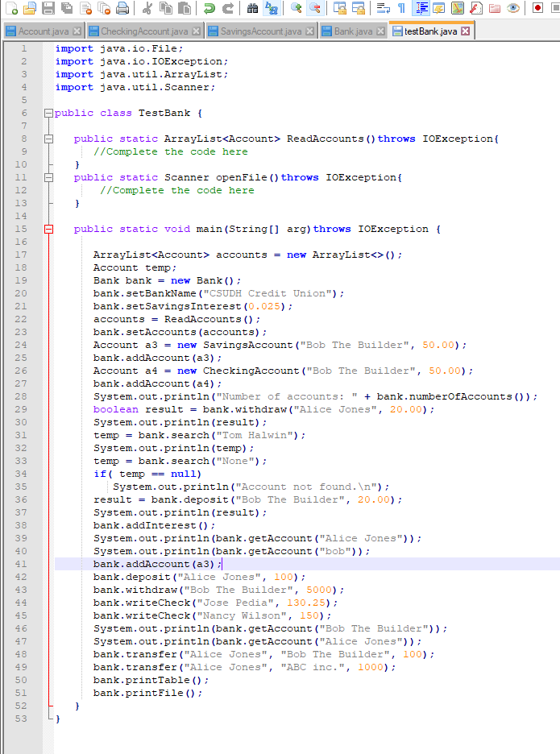Image resolution: width=560 pixels, height=754 pixels.
Task: Collapse the ReadAccounts method fold marker
Action: [x=48, y=139]
